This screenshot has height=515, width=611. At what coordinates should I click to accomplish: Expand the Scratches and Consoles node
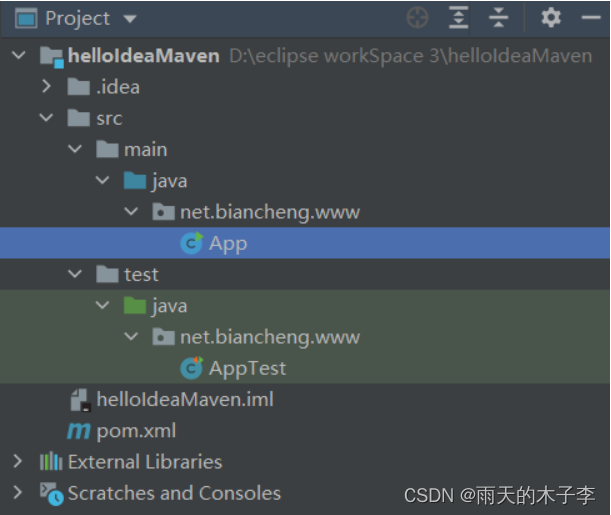pyautogui.click(x=18, y=492)
